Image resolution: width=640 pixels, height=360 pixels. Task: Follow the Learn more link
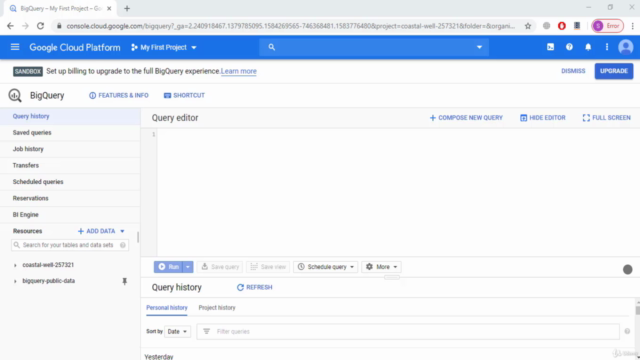[239, 71]
